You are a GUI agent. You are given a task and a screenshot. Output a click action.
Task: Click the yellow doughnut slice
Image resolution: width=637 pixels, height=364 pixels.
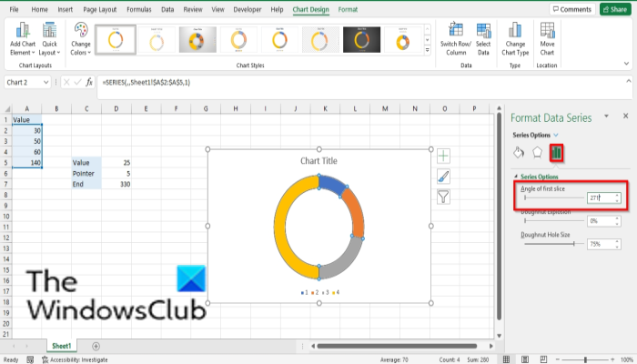280,227
